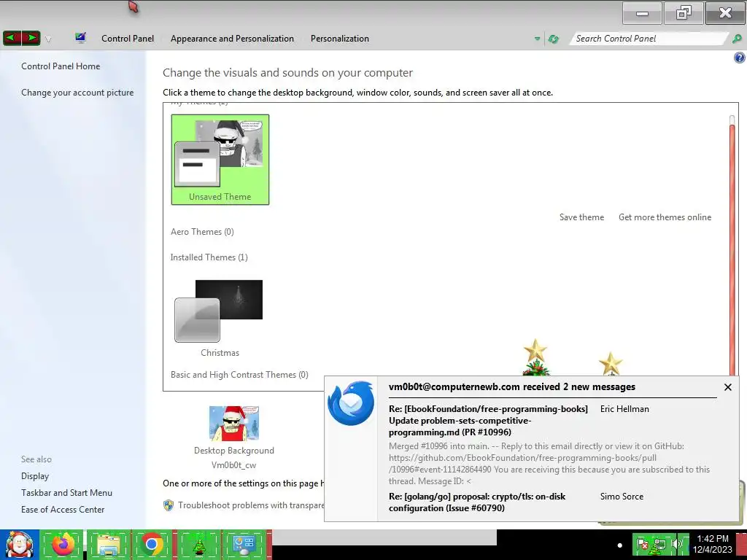Image resolution: width=747 pixels, height=560 pixels.
Task: Click the search magnifier icon
Action: coord(737,39)
